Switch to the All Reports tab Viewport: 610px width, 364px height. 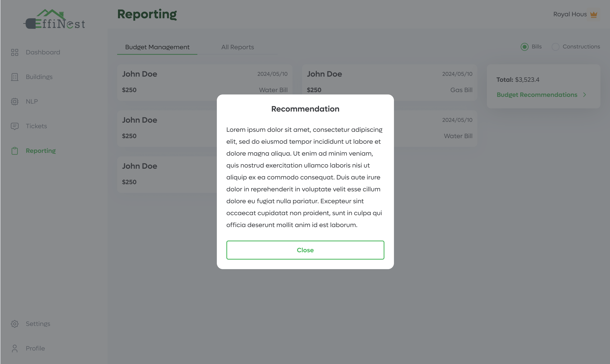tap(237, 47)
